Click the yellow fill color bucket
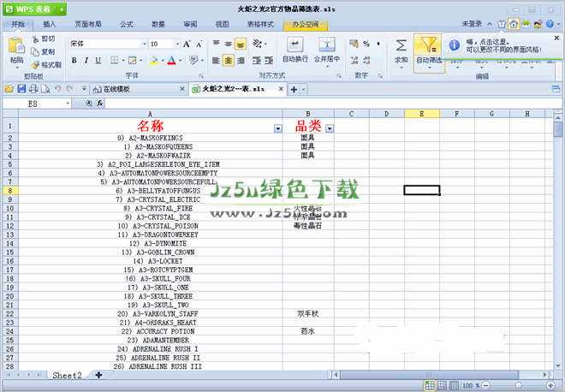Viewport: 565px width, 392px height. (x=154, y=60)
